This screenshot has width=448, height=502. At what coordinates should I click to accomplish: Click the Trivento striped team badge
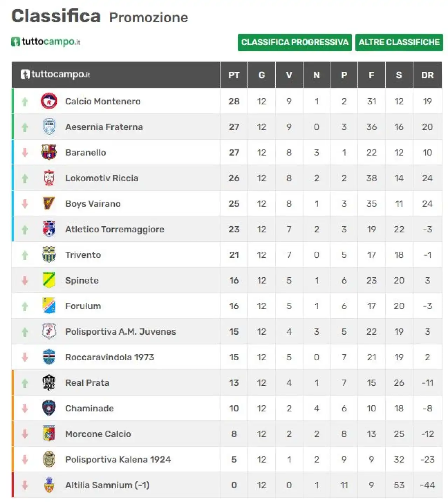pyautogui.click(x=49, y=255)
